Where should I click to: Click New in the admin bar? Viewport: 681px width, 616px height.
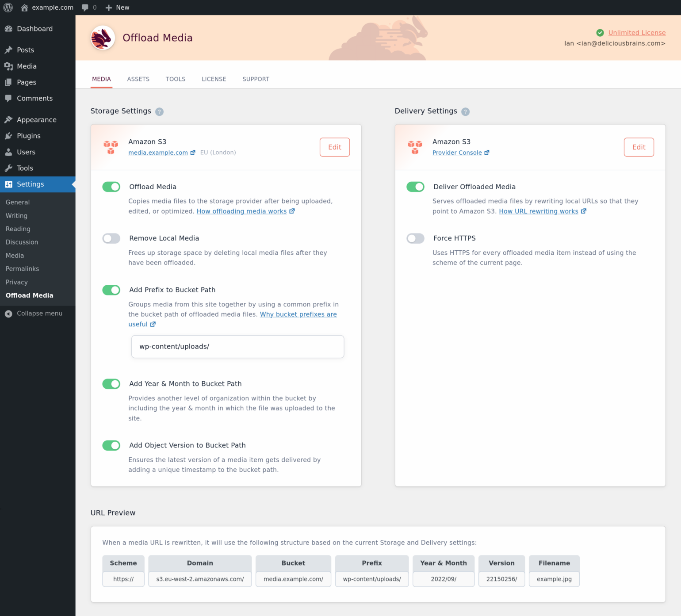pos(122,8)
